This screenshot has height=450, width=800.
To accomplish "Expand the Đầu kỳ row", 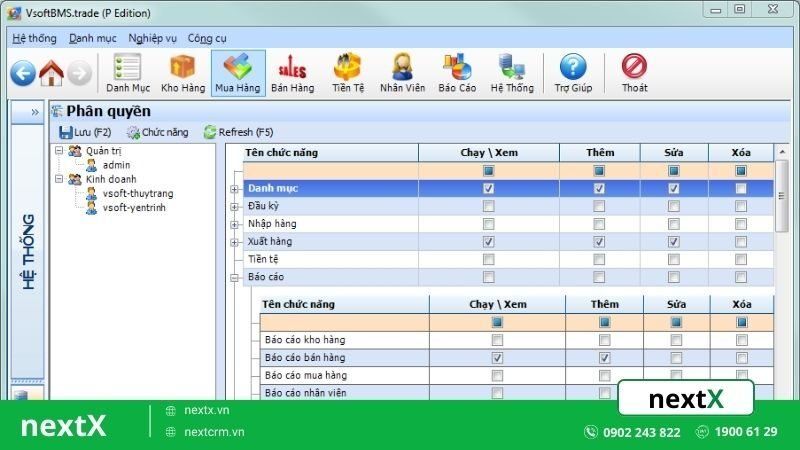I will (x=235, y=206).
